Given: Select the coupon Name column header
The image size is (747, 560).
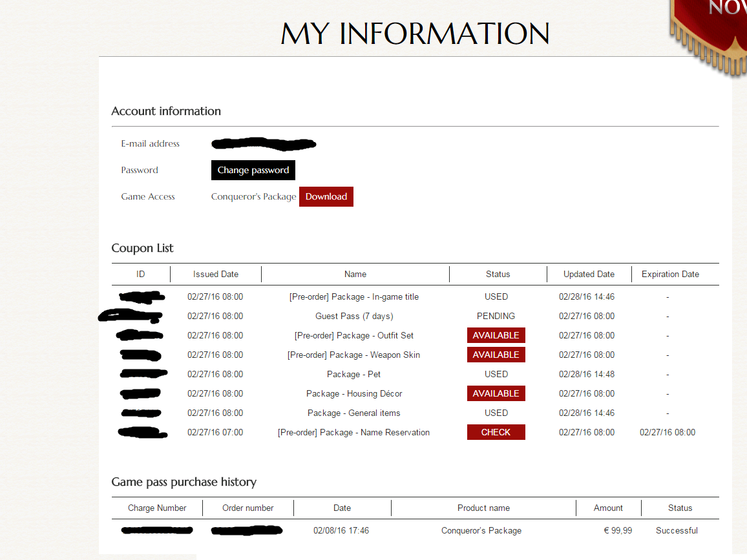Looking at the screenshot, I should (x=355, y=275).
